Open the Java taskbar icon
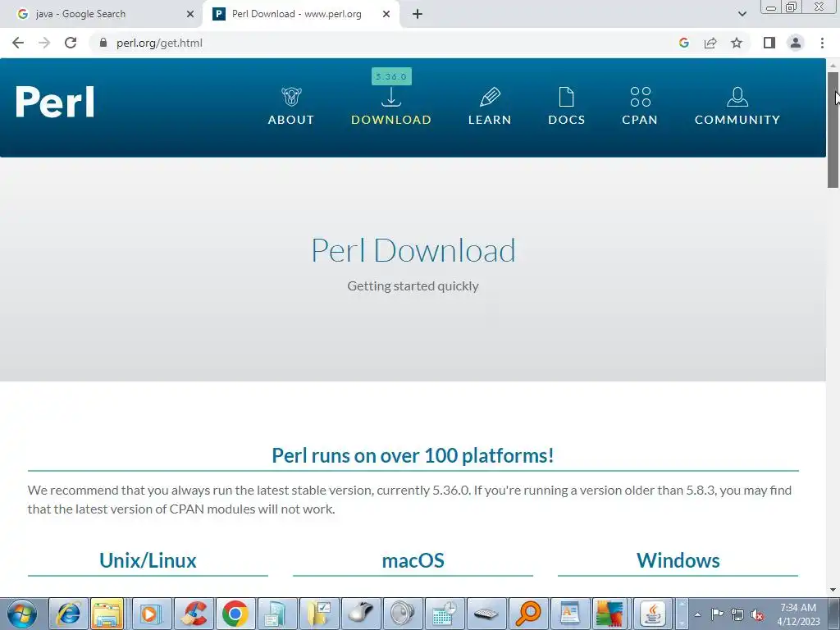 653,614
